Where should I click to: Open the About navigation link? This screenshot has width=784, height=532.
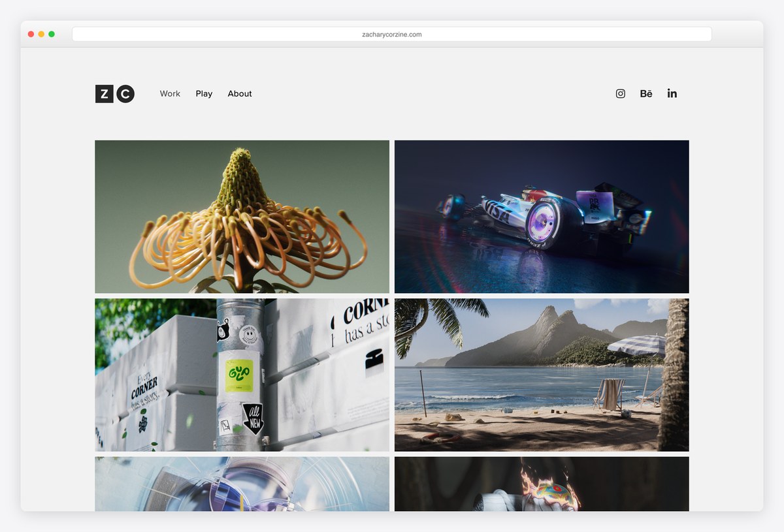[240, 94]
